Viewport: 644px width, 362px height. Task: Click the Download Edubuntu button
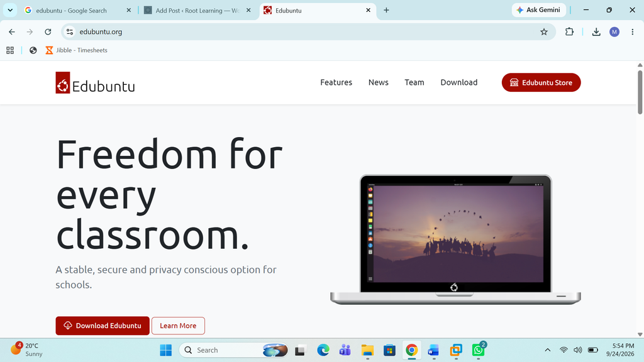pos(103,326)
